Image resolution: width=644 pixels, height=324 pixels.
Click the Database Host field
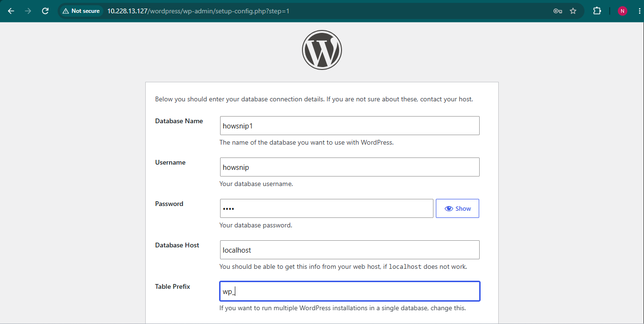point(349,250)
